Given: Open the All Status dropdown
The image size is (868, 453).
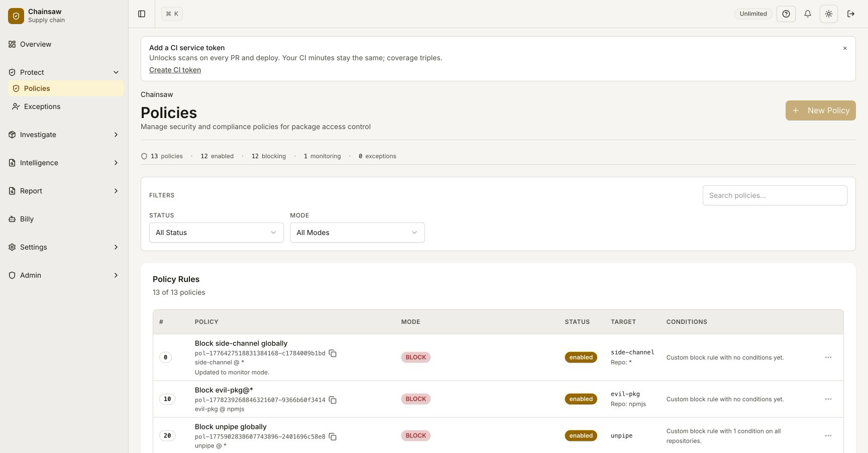Looking at the screenshot, I should coord(216,233).
